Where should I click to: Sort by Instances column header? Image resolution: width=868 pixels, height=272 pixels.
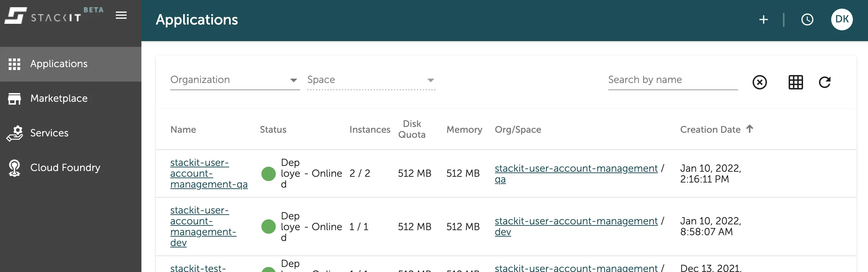370,130
